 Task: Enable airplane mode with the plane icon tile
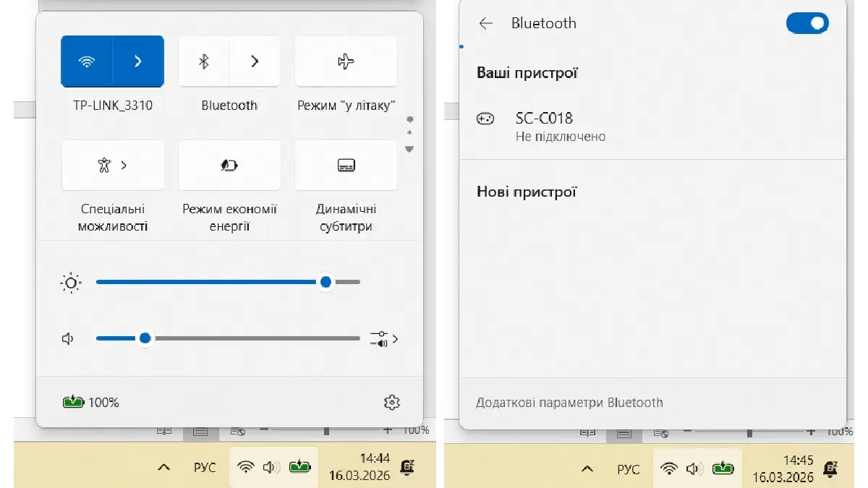point(346,61)
